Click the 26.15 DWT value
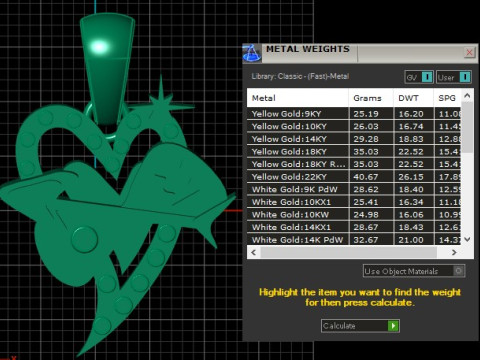Viewport: 480px width, 360px height. coord(411,177)
